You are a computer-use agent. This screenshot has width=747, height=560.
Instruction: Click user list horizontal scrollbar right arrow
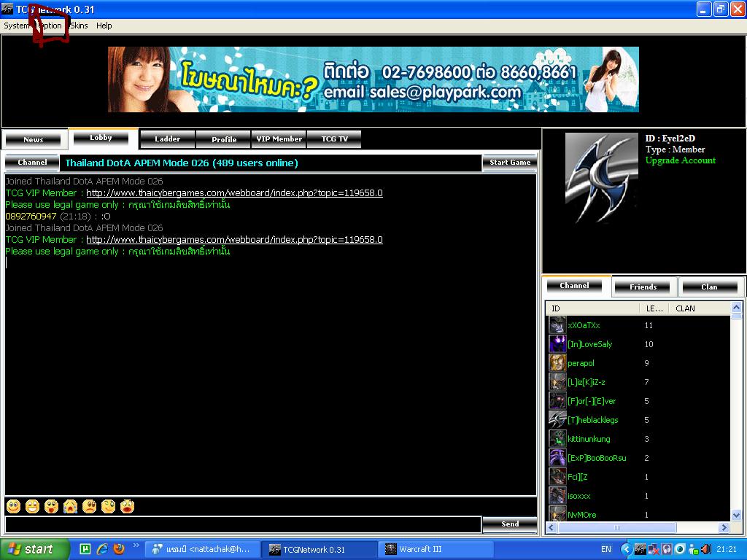click(724, 527)
